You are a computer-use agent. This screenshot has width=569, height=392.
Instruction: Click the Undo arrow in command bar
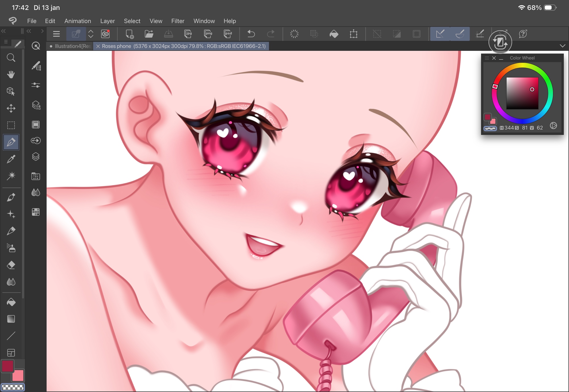251,34
